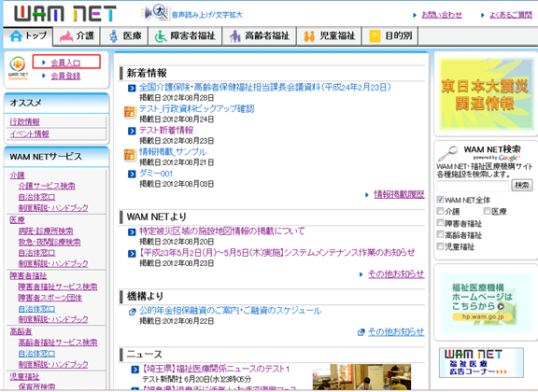Click the question mark icon on 目的別 tab
The height and width of the screenshot is (392, 538).
[375, 36]
